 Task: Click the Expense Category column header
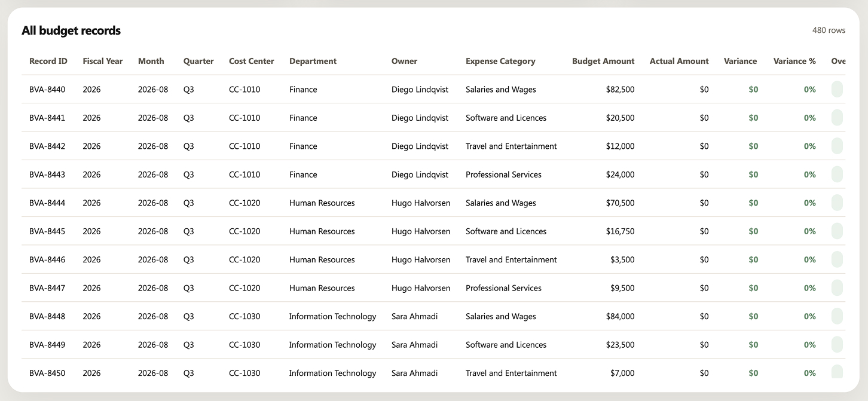500,61
